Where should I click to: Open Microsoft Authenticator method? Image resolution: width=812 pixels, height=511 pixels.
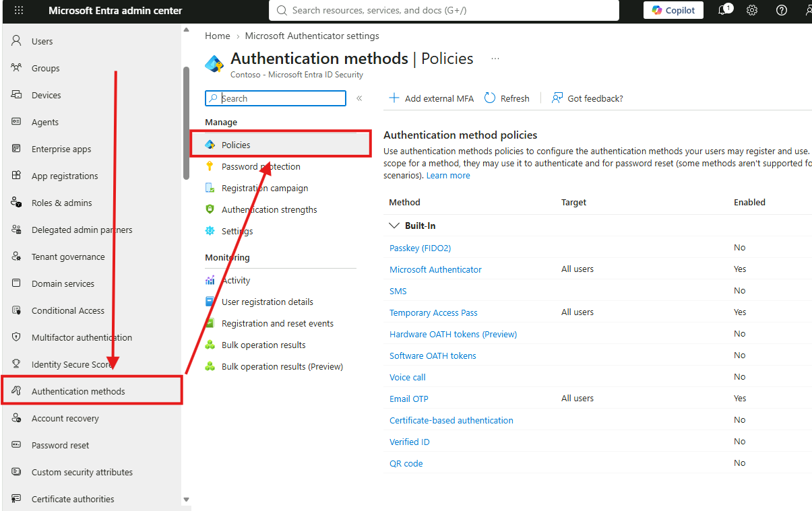pos(435,269)
